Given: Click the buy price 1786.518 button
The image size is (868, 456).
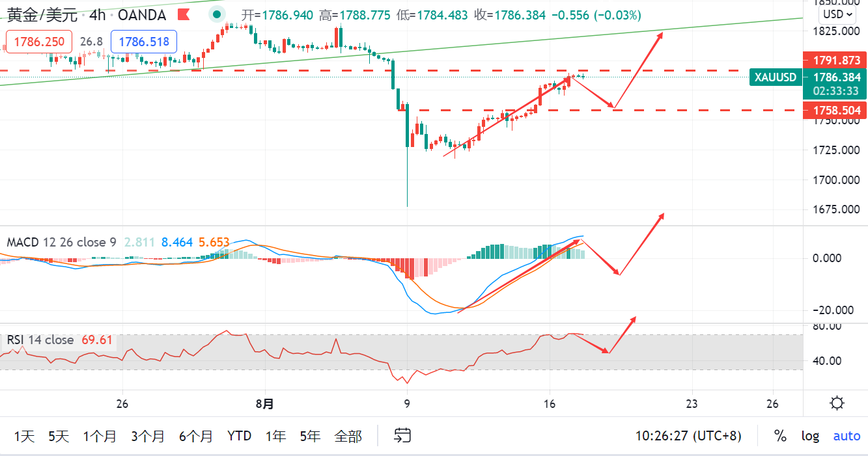Looking at the screenshot, I should click(x=145, y=42).
